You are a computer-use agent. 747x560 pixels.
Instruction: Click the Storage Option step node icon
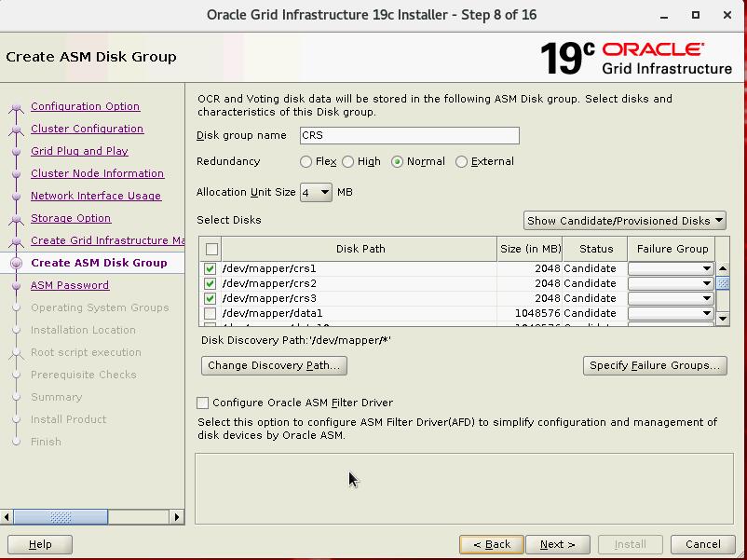[x=16, y=219]
